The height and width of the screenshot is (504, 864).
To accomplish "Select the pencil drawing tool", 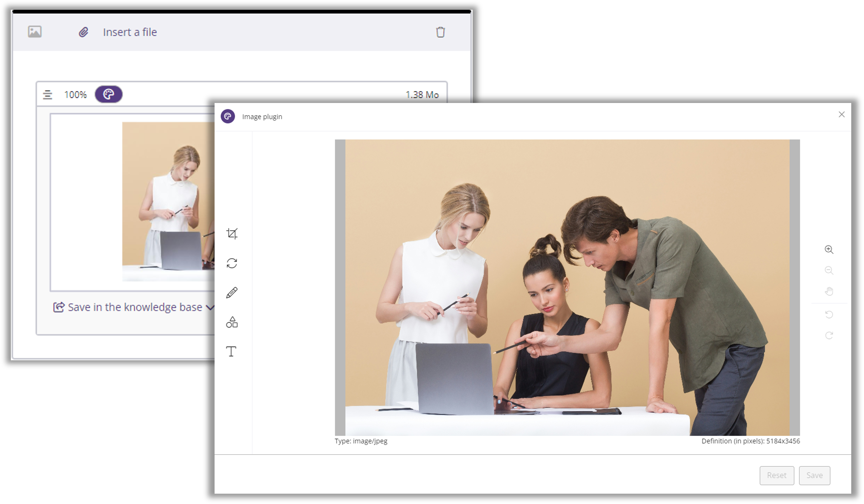I will pyautogui.click(x=232, y=293).
